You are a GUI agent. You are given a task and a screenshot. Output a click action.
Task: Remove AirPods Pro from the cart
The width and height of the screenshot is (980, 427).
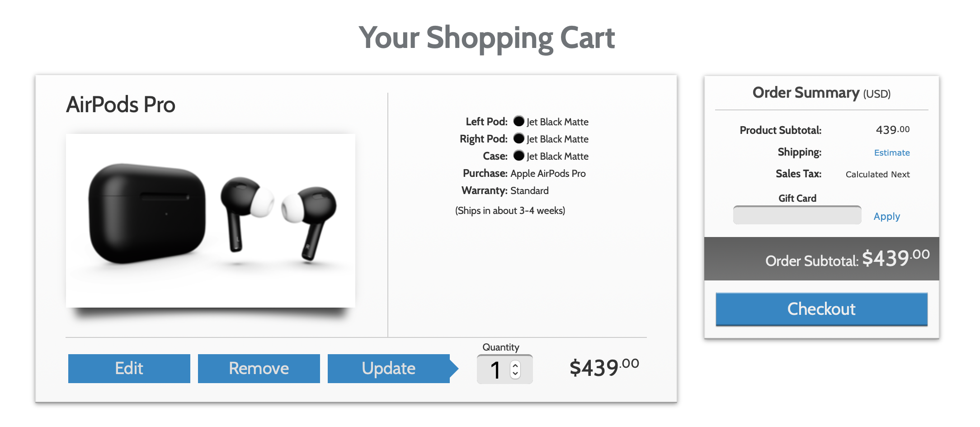click(x=259, y=369)
